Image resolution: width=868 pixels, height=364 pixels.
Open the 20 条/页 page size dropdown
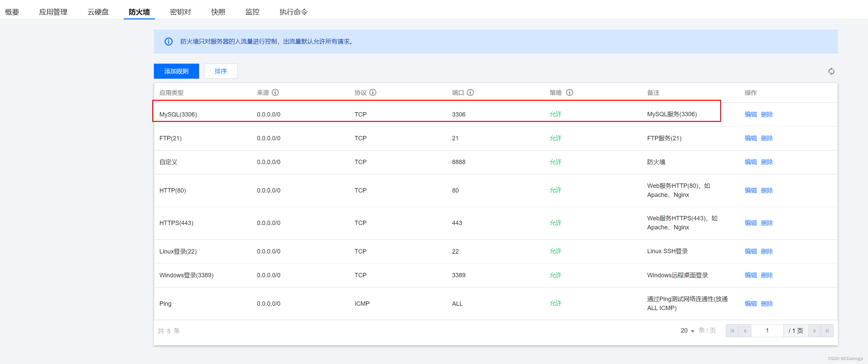click(x=688, y=331)
